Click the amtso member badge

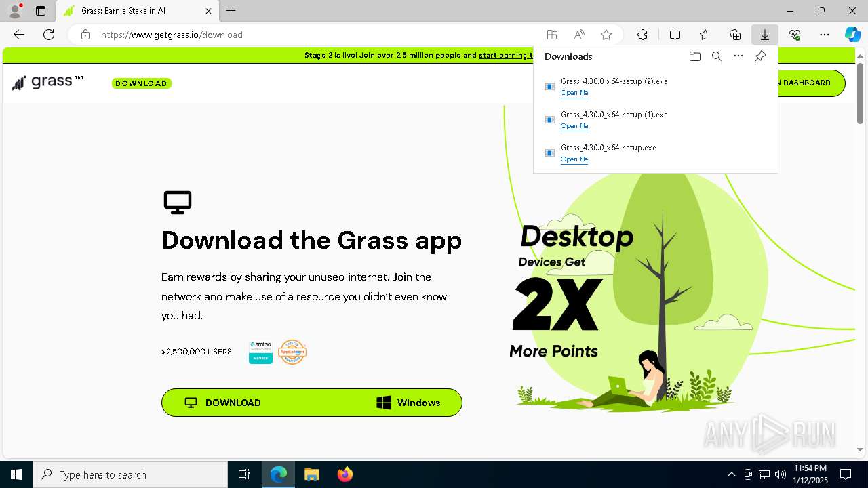pyautogui.click(x=260, y=352)
